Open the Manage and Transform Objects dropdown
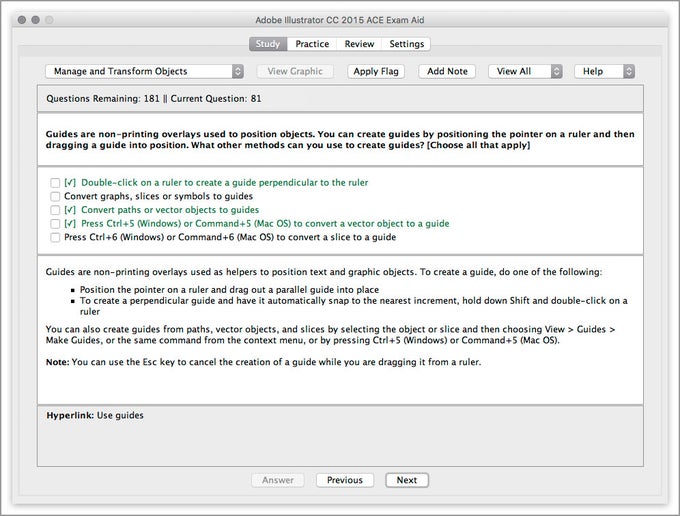 144,71
